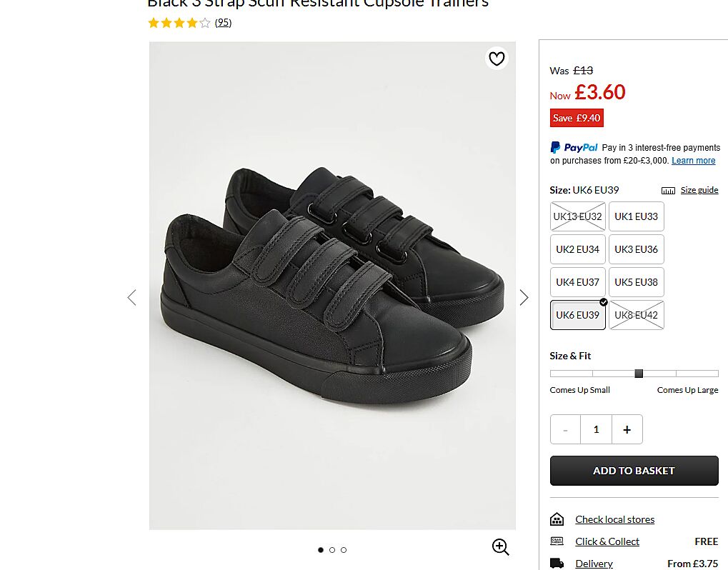Open the 95 reviews link
728x570 pixels.
pos(223,23)
